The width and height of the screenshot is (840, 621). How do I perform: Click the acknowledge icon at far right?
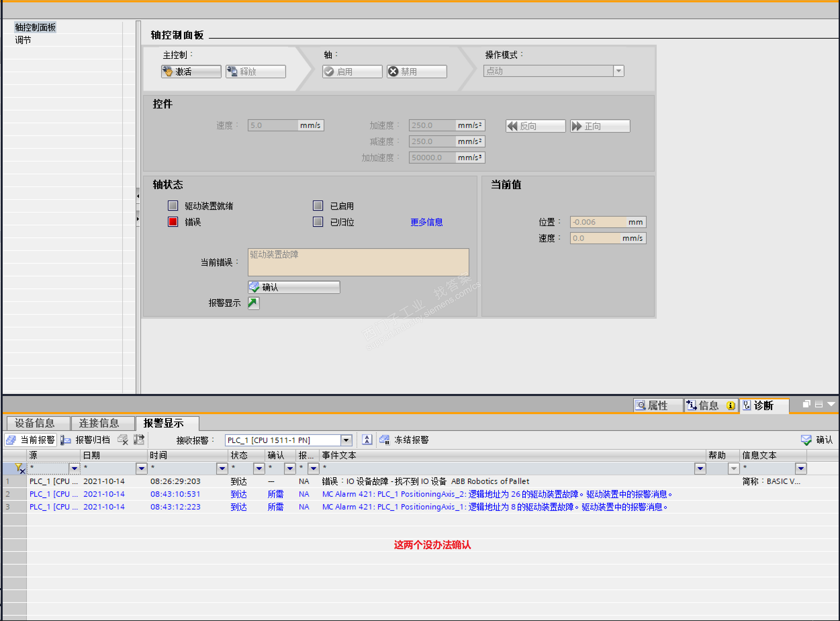pos(806,440)
